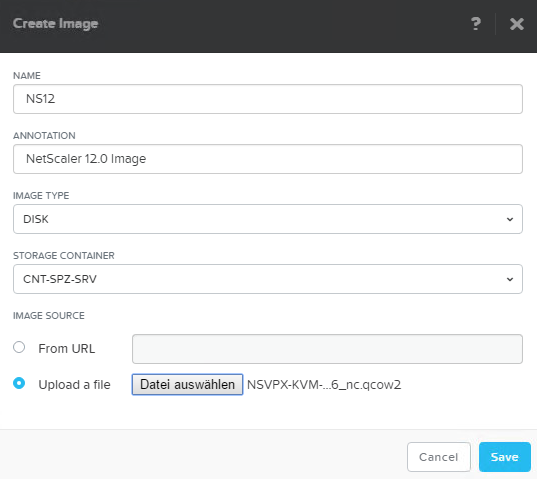Image resolution: width=537 pixels, height=479 pixels.
Task: Select the From URL radio button
Action: tap(19, 347)
